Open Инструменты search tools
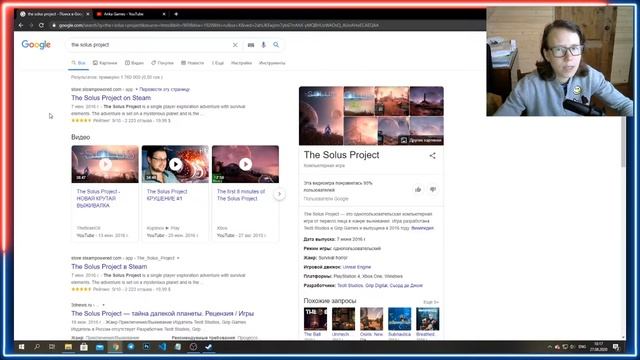The image size is (640, 360). tap(272, 63)
